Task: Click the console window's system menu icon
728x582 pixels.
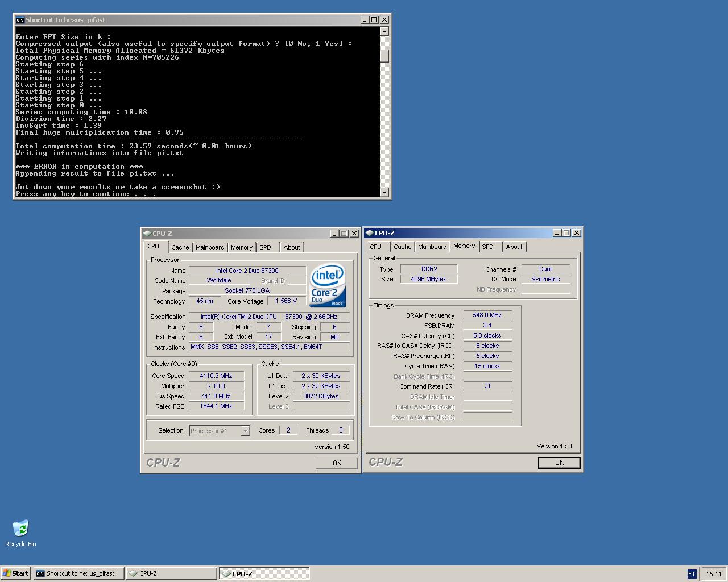Action: [x=20, y=20]
